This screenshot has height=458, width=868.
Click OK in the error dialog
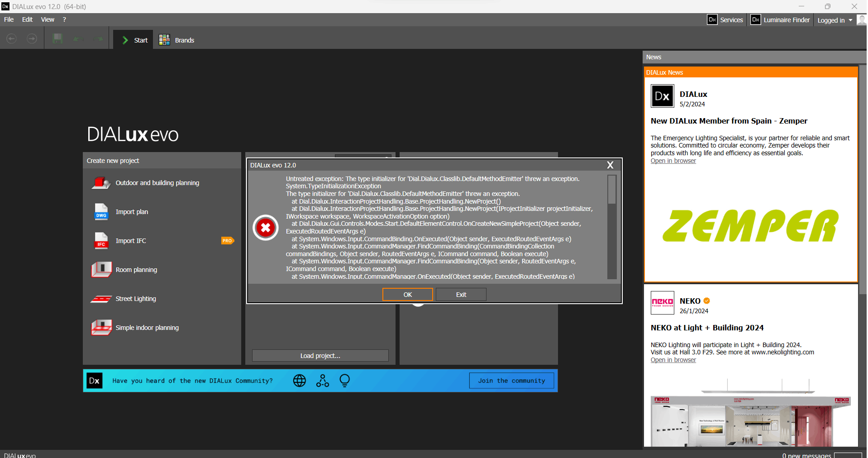(x=408, y=295)
